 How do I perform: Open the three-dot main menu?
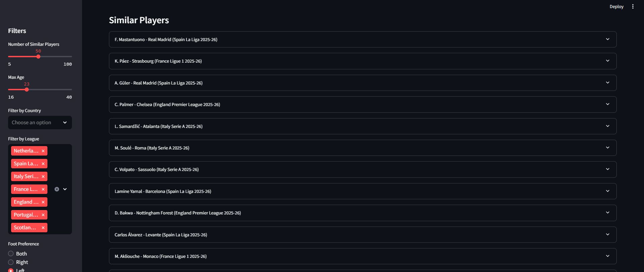[x=633, y=6]
